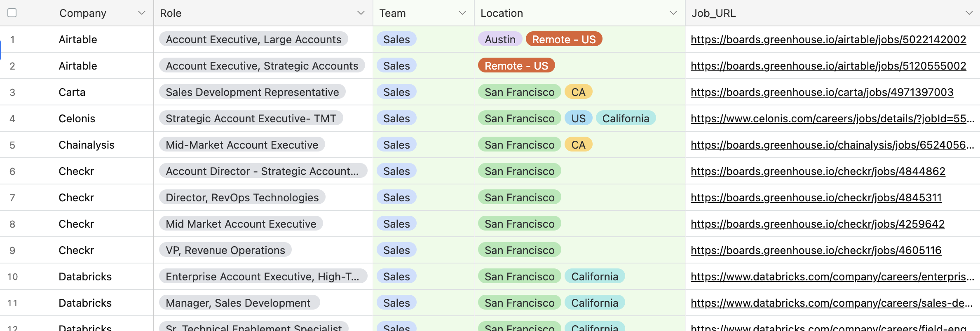Click 'Enterprise Account Executive, High-T...' cell
980x331 pixels.
[263, 276]
